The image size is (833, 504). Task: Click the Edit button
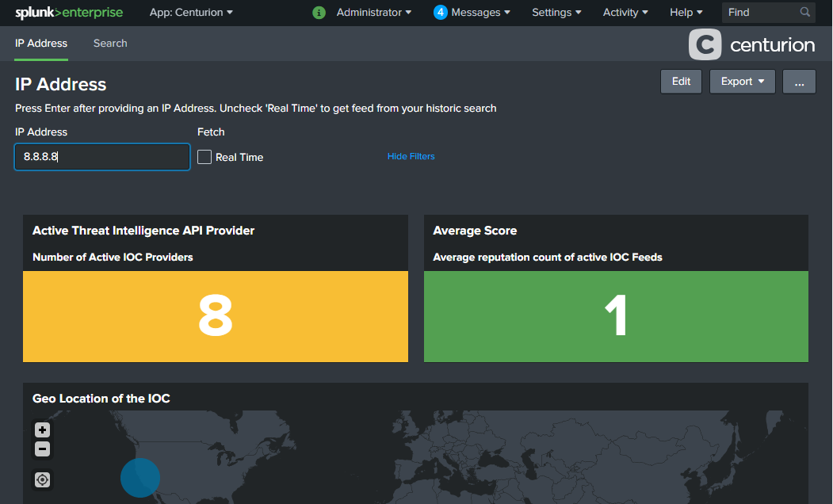(681, 82)
